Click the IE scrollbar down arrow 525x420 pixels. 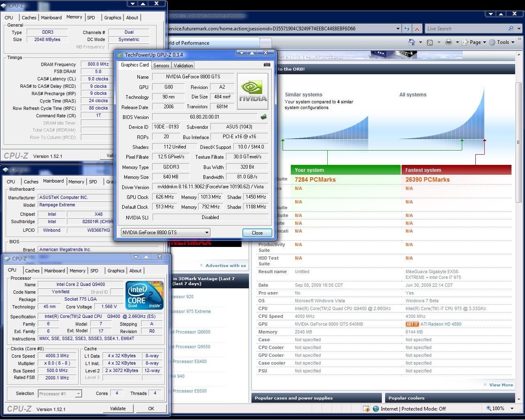(518, 400)
